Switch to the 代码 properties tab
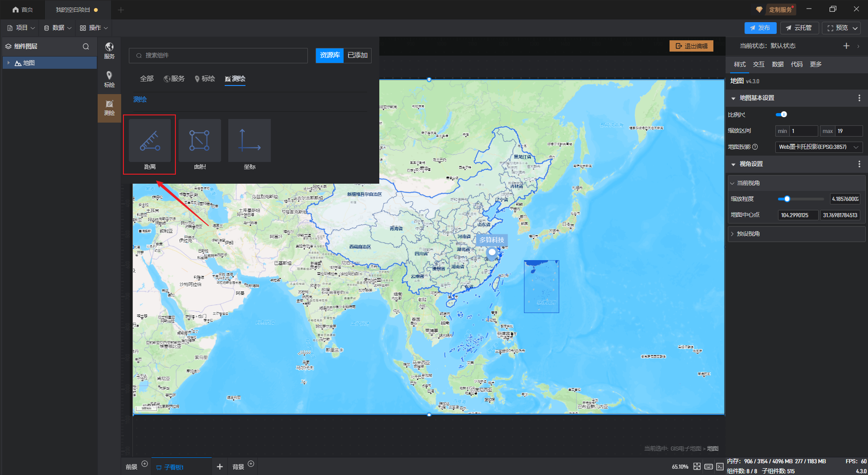The width and height of the screenshot is (868, 475). point(797,64)
